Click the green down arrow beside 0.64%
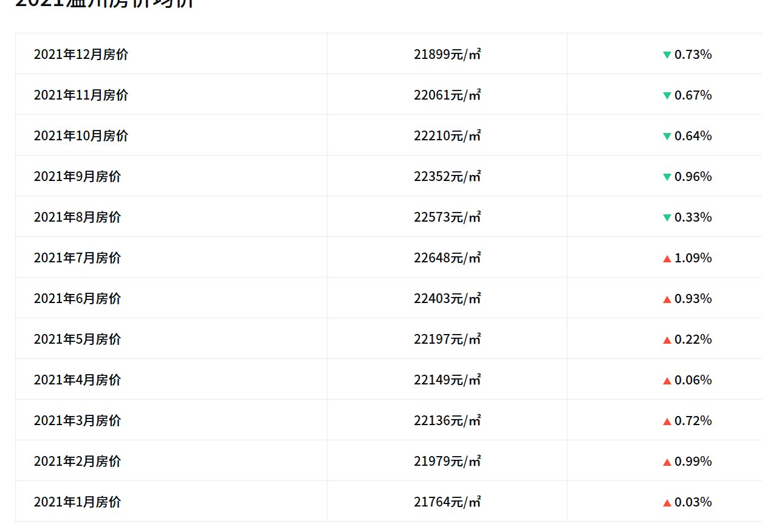Image resolution: width=762 pixels, height=532 pixels. click(667, 137)
